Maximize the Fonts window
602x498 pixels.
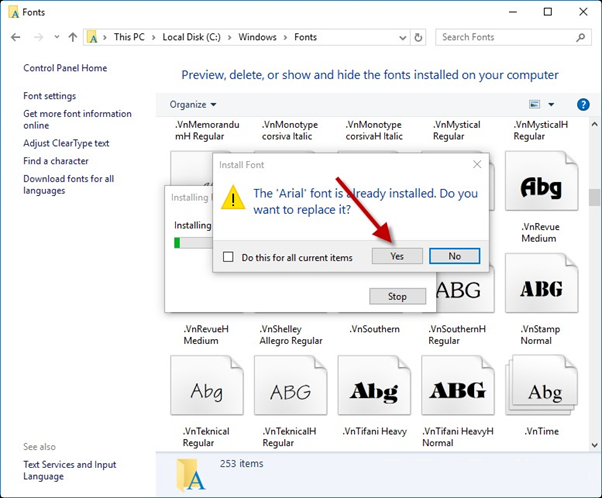pyautogui.click(x=548, y=12)
